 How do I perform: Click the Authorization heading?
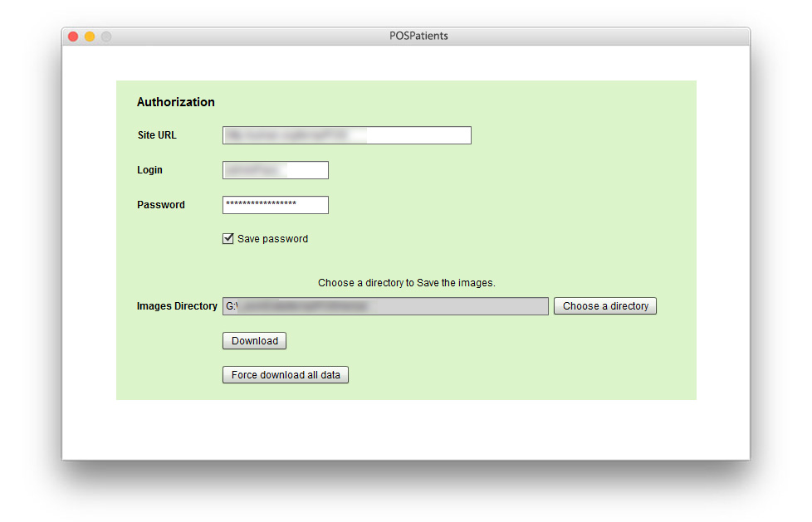coord(175,102)
